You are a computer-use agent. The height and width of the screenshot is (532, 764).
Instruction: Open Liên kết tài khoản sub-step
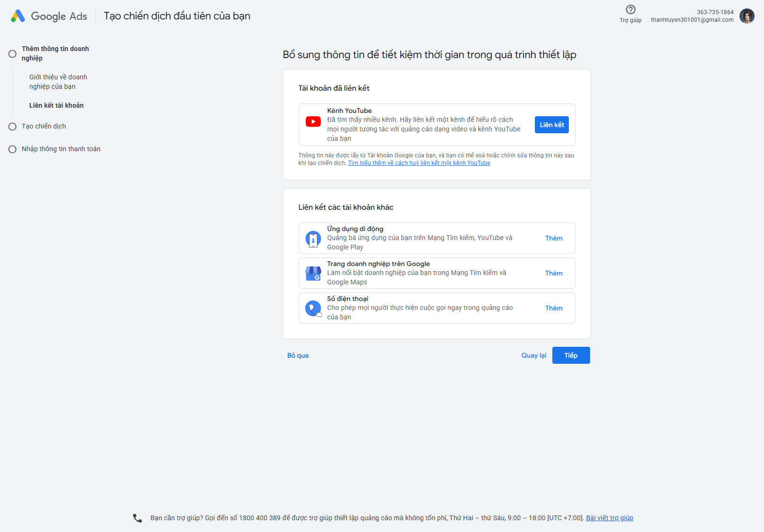click(56, 105)
